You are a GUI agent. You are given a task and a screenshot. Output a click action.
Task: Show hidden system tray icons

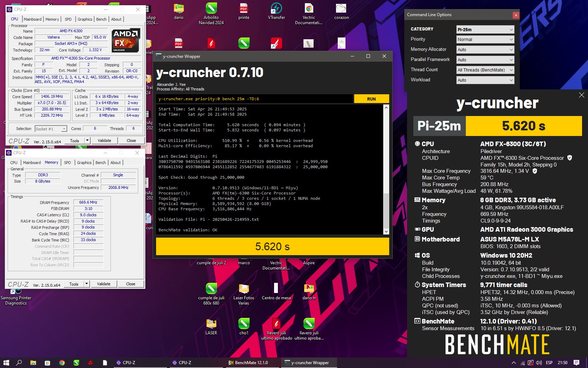coord(513,363)
